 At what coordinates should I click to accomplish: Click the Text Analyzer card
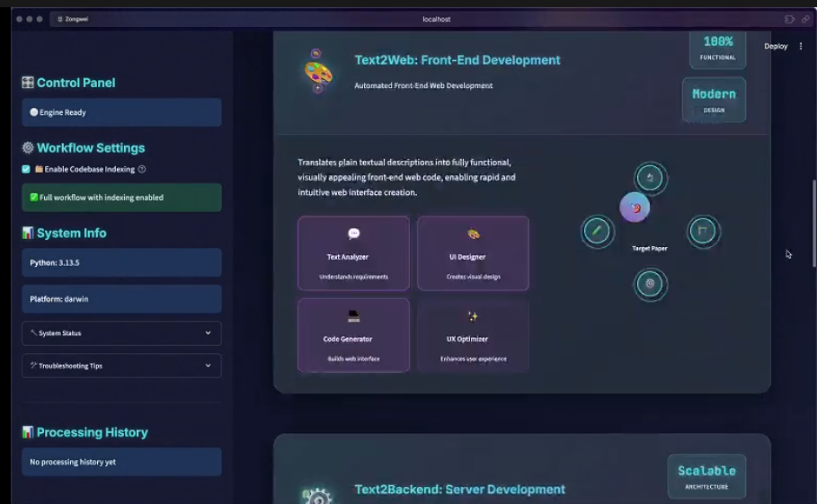coord(354,253)
